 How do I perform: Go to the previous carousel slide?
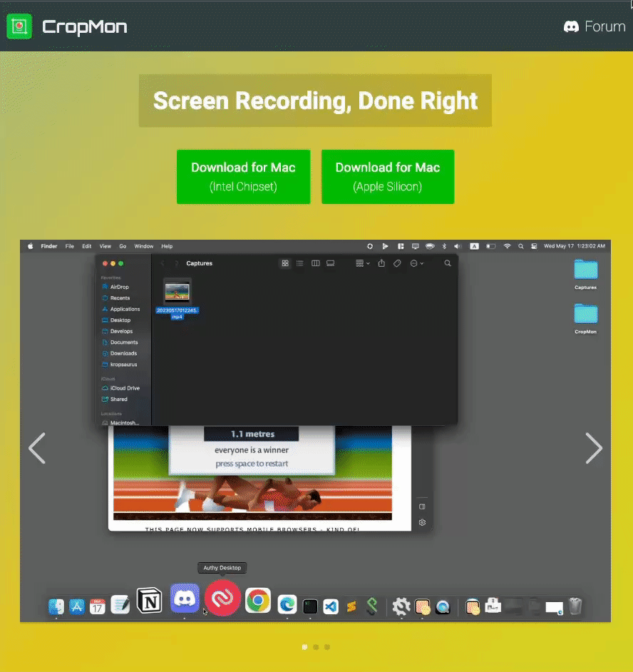pyautogui.click(x=37, y=448)
